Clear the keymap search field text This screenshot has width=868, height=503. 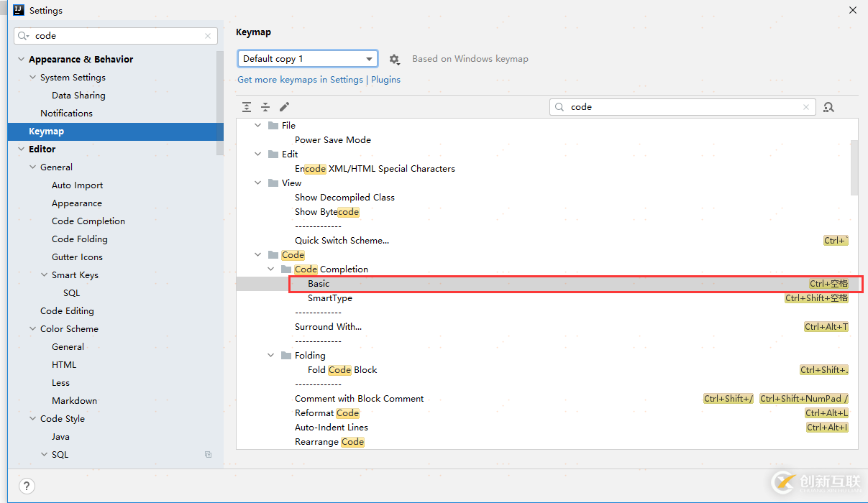pyautogui.click(x=806, y=107)
